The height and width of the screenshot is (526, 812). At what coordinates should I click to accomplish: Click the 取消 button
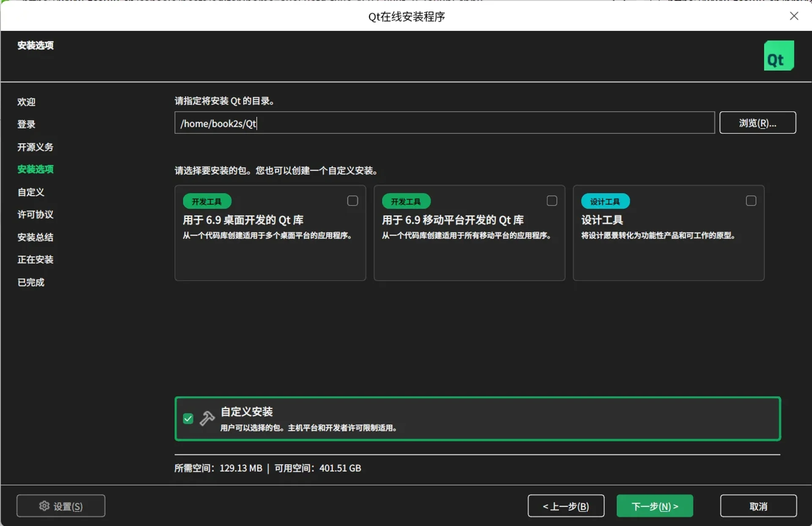tap(758, 506)
